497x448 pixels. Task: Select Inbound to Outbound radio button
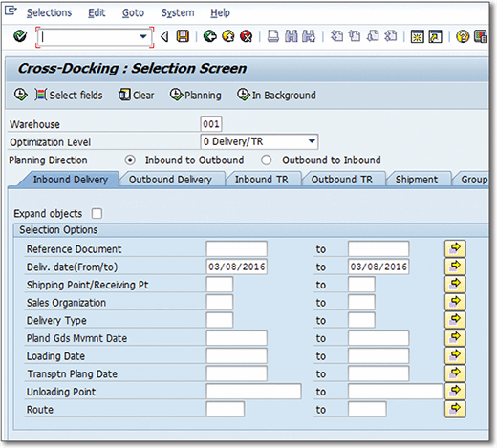click(x=130, y=160)
